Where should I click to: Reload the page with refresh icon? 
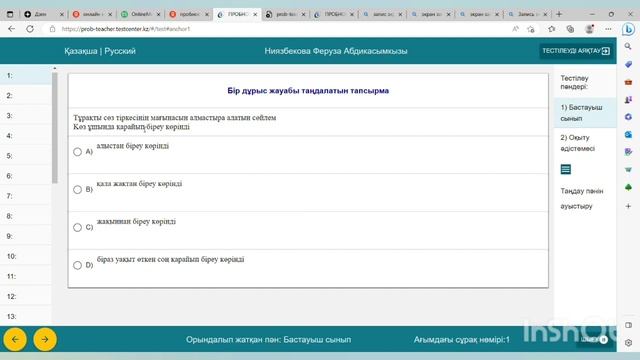(30, 29)
